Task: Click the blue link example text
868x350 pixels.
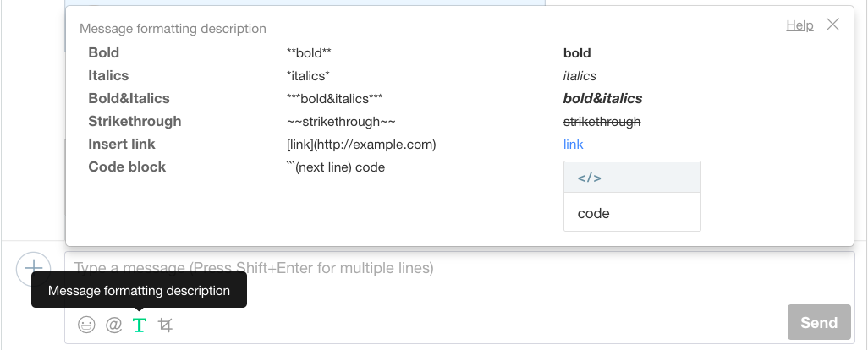Action: 573,145
